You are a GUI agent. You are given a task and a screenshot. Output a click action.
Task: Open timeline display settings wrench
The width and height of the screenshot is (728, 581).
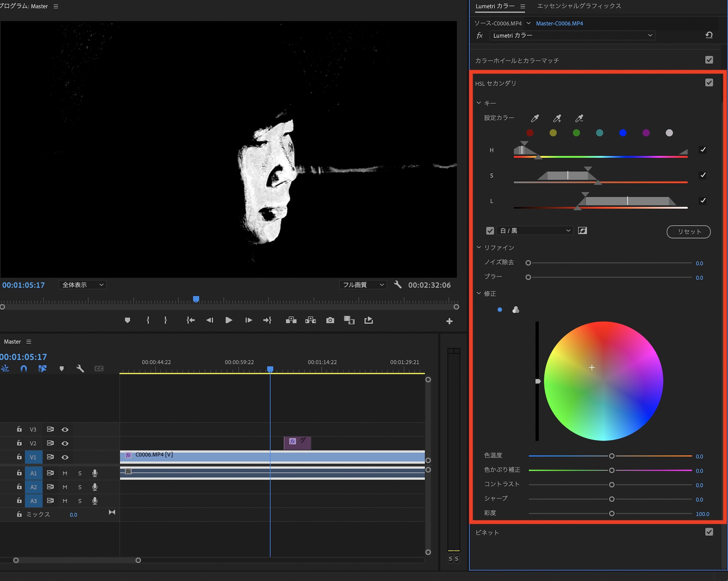click(80, 369)
